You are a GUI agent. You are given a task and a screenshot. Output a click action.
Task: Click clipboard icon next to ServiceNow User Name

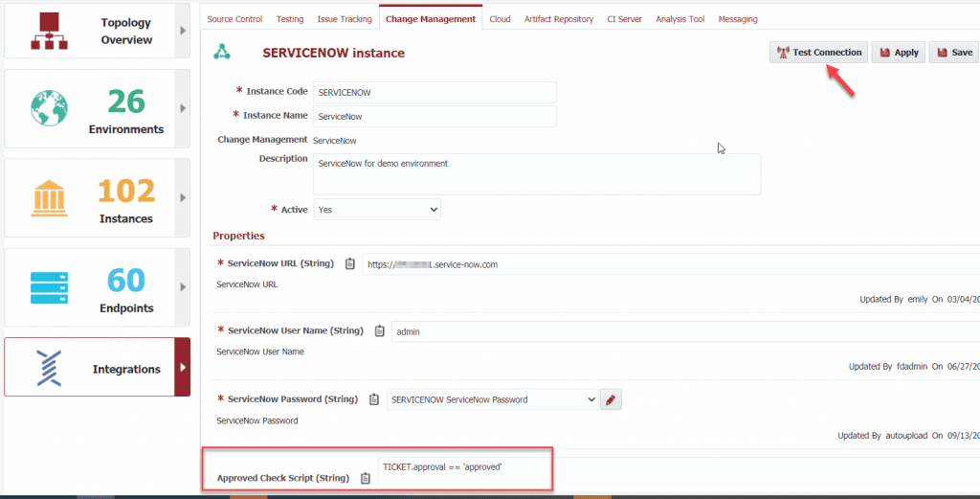(379, 331)
